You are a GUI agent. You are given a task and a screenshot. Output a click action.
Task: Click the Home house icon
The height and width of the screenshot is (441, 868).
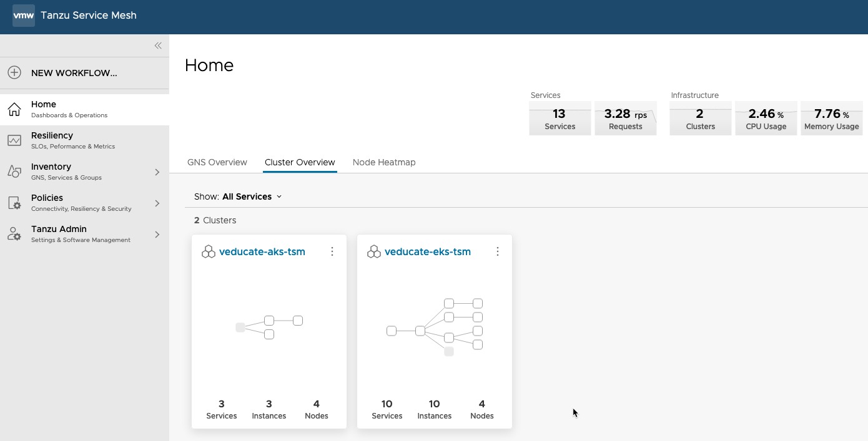pyautogui.click(x=14, y=109)
